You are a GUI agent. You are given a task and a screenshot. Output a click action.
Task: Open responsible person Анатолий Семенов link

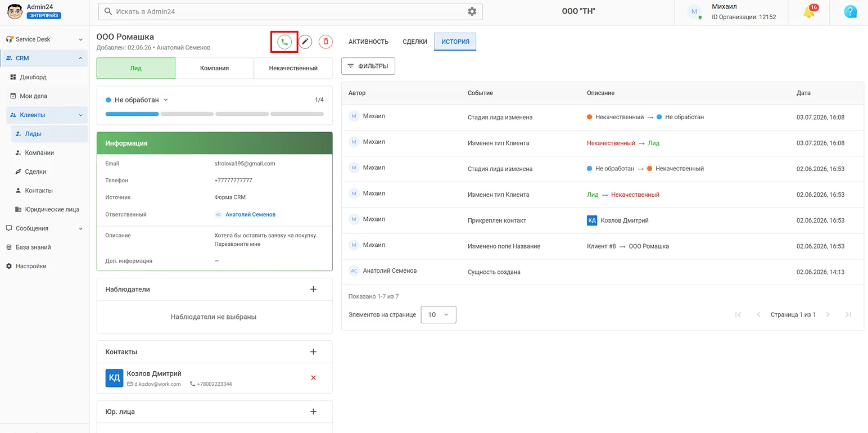pyautogui.click(x=250, y=215)
